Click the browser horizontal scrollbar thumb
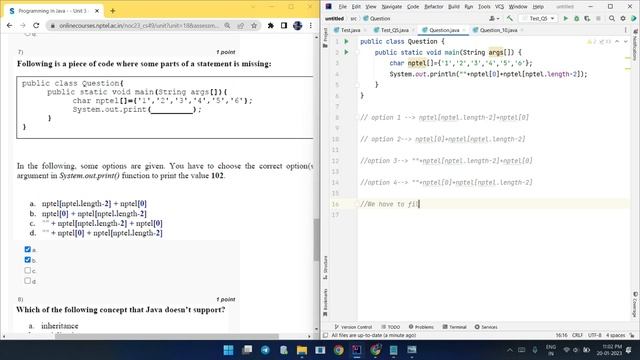 (167, 336)
